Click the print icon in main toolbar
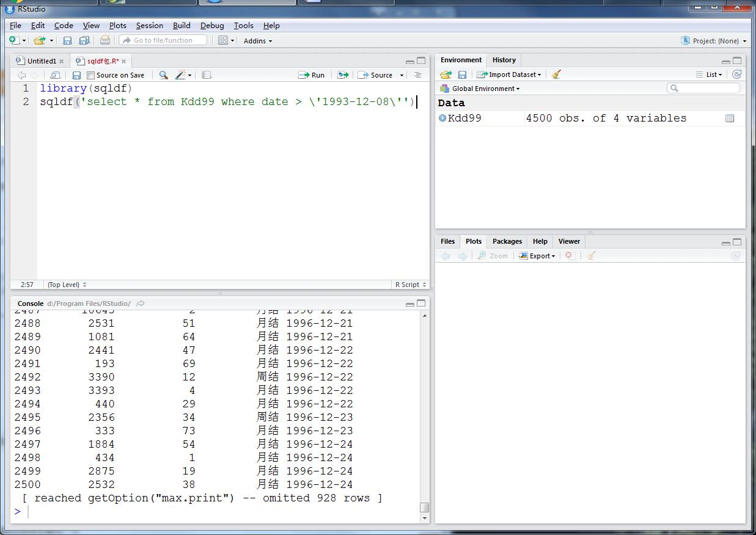756x535 pixels. tap(105, 40)
